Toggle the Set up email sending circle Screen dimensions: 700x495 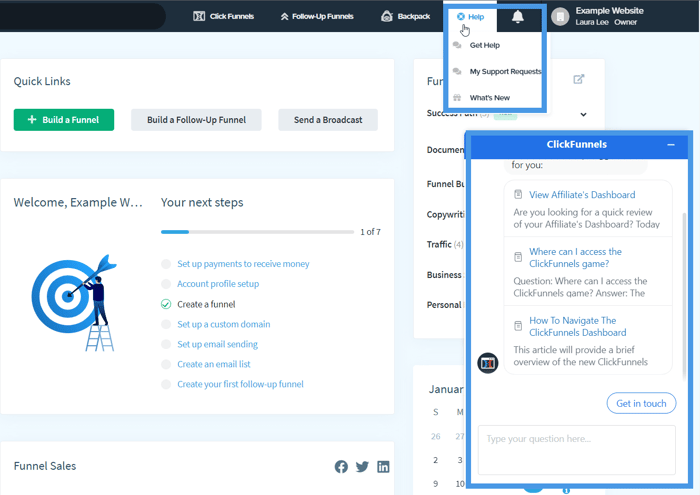pos(166,344)
